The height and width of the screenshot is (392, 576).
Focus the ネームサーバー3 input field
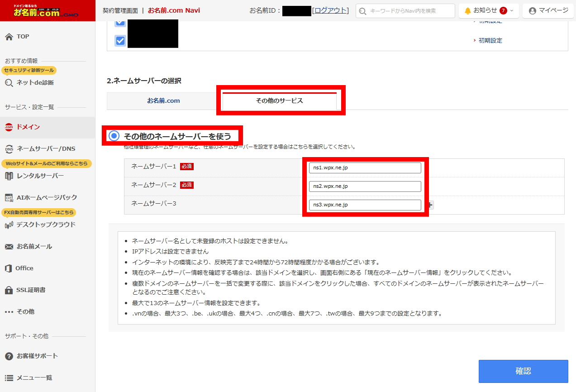365,205
